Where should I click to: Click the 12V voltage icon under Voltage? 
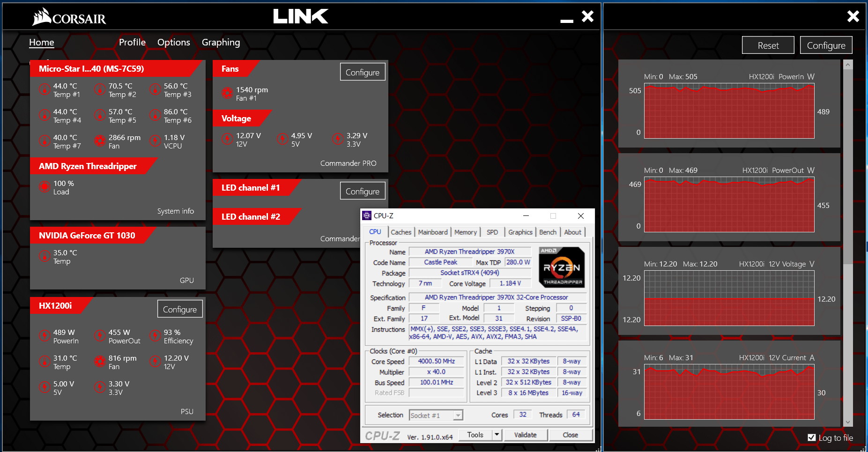tap(227, 139)
